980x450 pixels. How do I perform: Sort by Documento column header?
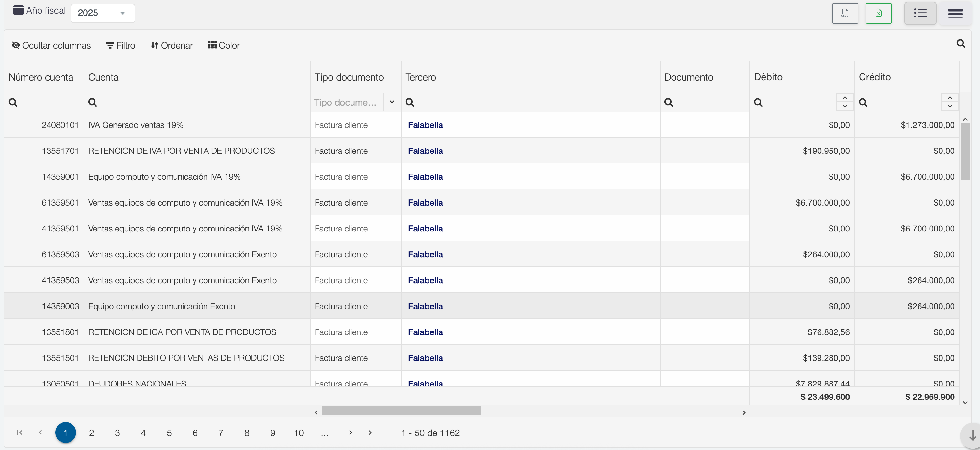(x=689, y=77)
